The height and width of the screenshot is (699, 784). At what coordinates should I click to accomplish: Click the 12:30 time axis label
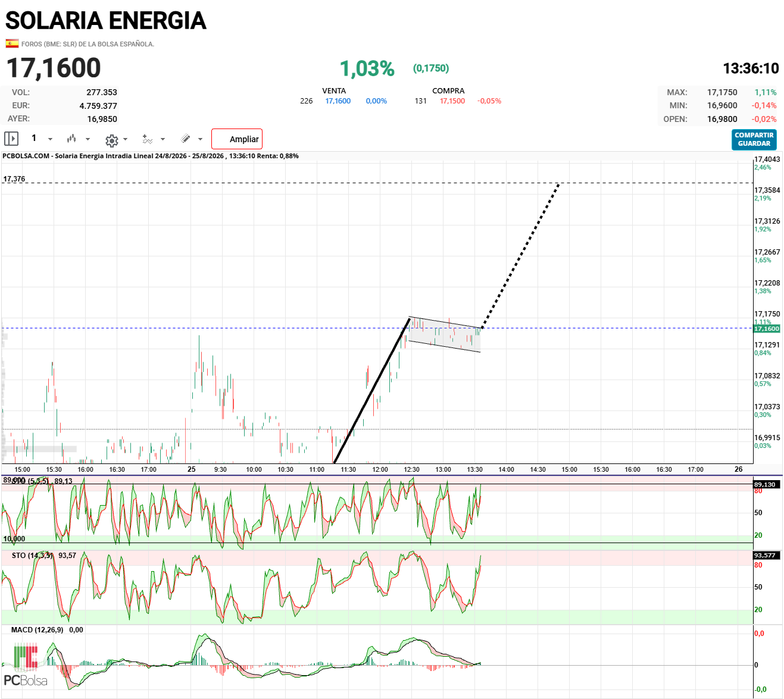pos(411,469)
